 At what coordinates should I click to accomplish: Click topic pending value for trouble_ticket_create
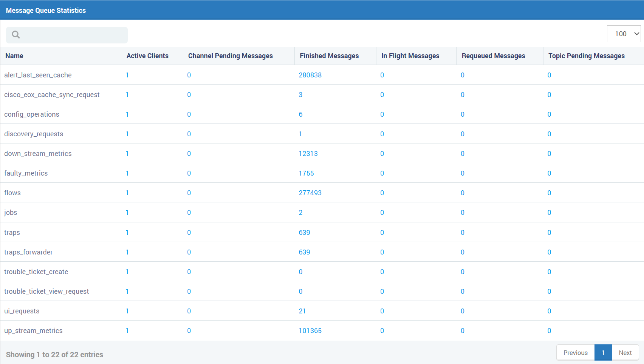coord(549,272)
